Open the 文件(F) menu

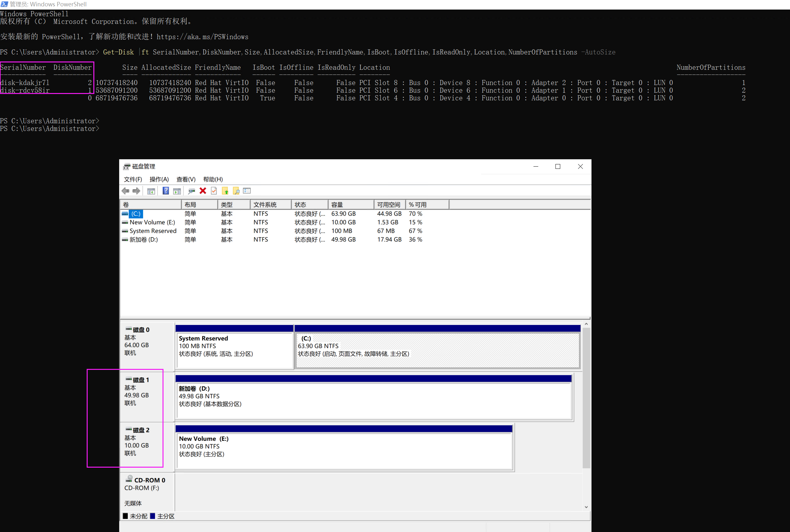pyautogui.click(x=133, y=179)
